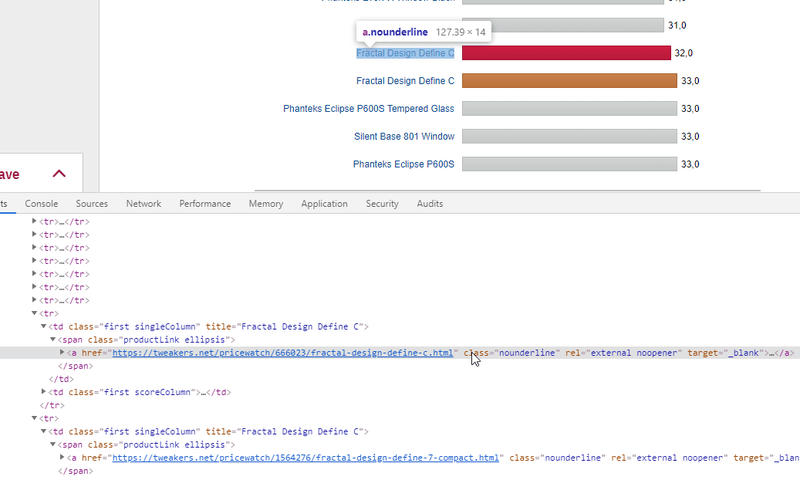Click the orange chart bar valued 33,0
The width and height of the screenshot is (800, 480).
569,81
